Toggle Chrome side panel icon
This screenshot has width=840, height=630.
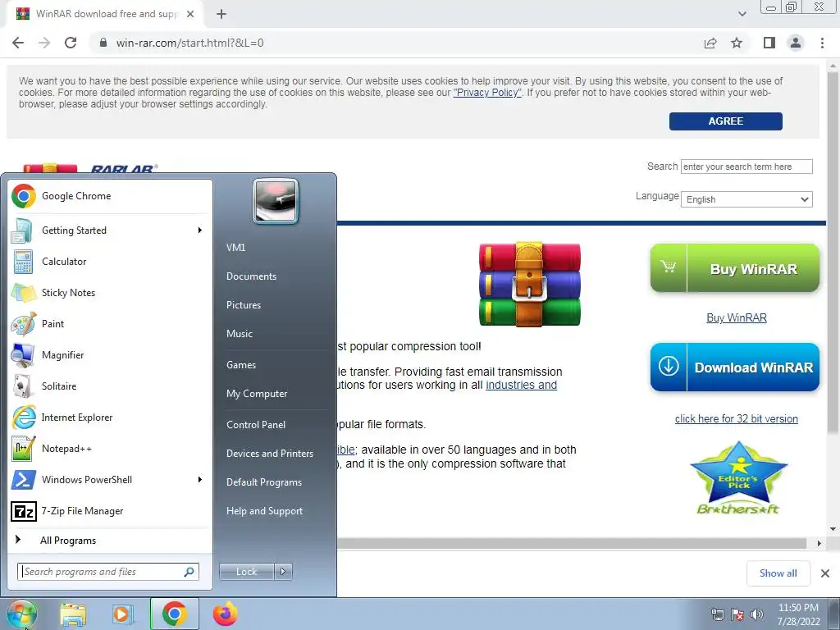pos(769,43)
